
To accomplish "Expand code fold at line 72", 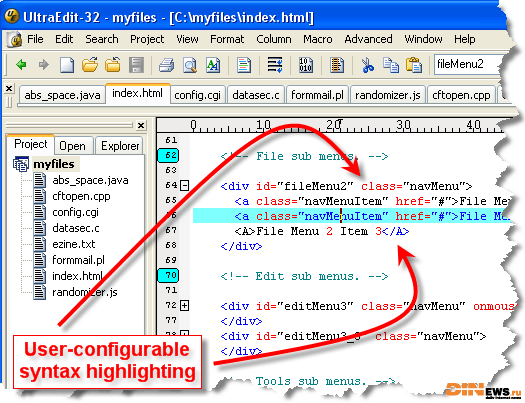I will 184,305.
